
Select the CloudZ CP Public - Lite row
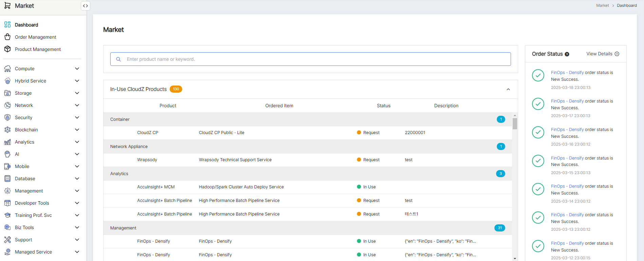coord(308,133)
